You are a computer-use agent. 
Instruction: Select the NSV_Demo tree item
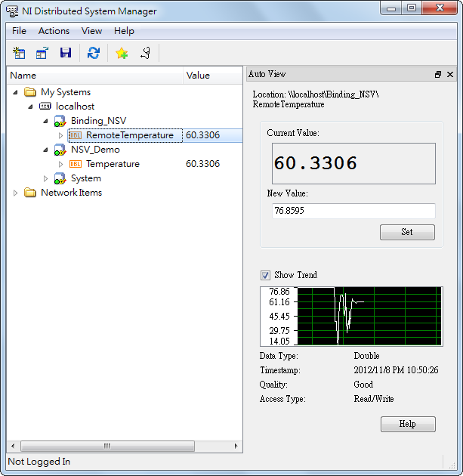[95, 150]
